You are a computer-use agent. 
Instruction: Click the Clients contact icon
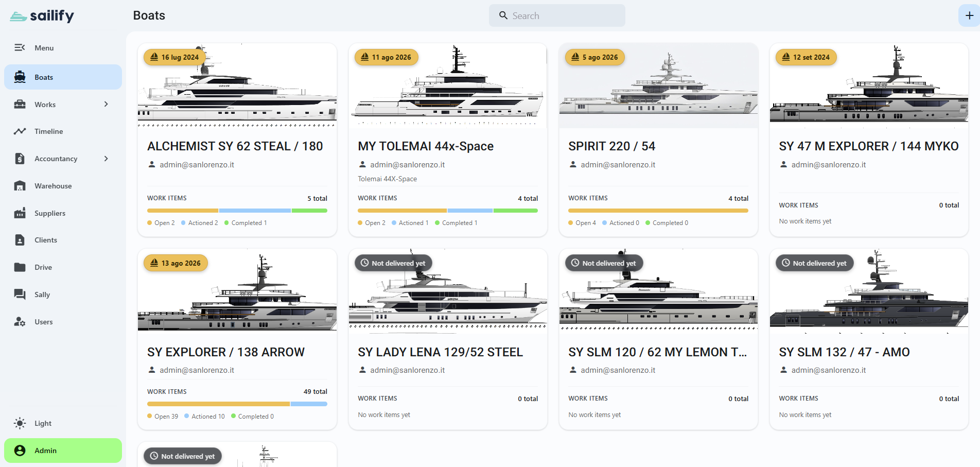point(20,240)
